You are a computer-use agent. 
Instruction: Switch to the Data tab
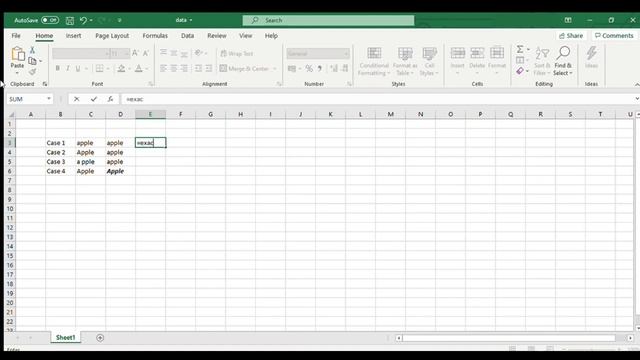click(187, 36)
